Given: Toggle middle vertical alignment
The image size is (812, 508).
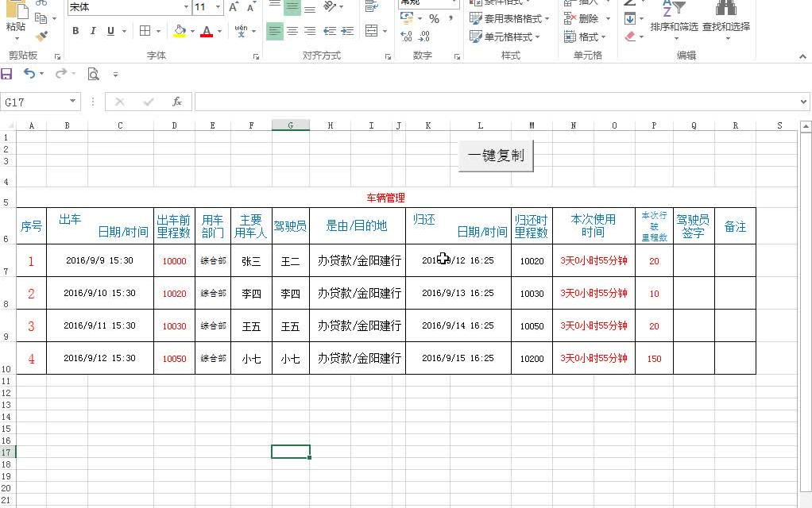Looking at the screenshot, I should (292, 7).
